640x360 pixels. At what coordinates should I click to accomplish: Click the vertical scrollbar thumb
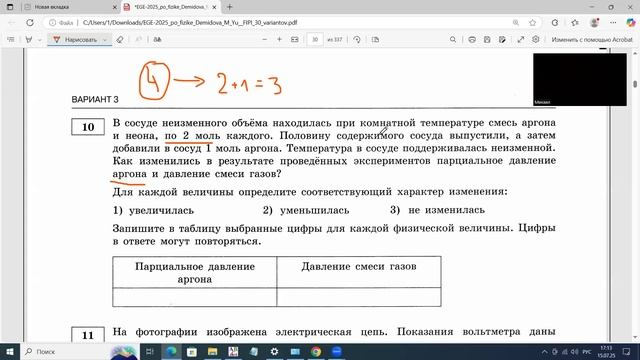[635, 84]
